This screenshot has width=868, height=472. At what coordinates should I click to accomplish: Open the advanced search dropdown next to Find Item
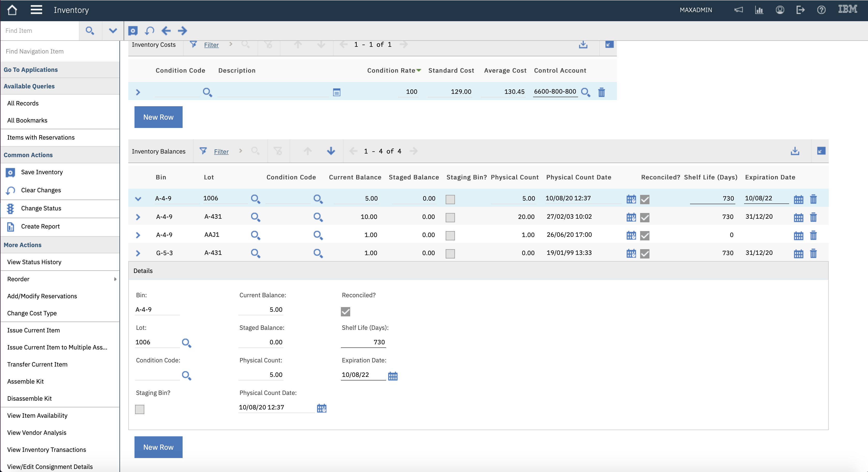tap(113, 31)
